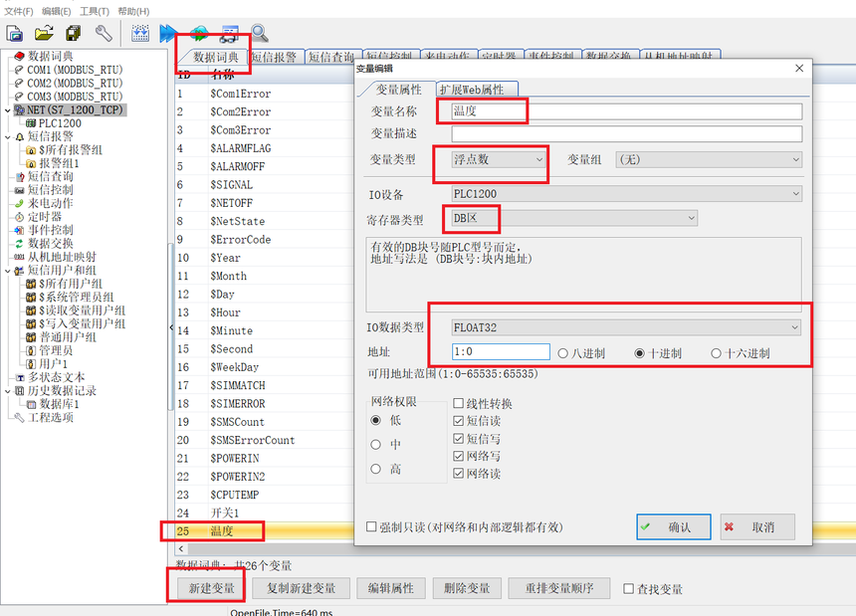This screenshot has height=616, width=856.
Task: Select 十六进制 radio button
Action: coord(717,353)
